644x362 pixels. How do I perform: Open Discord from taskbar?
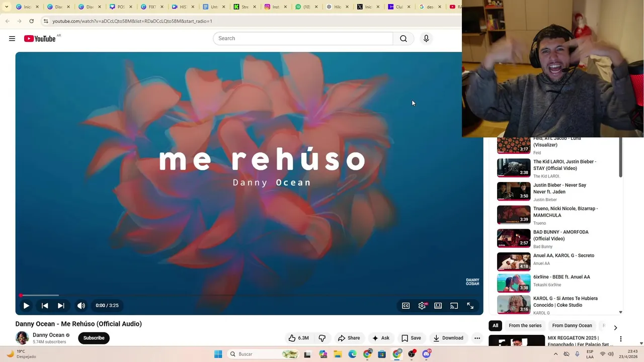pos(427,354)
